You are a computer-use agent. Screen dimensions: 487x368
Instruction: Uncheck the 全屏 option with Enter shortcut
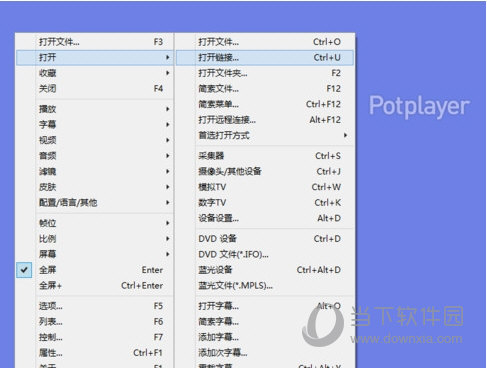click(95, 270)
